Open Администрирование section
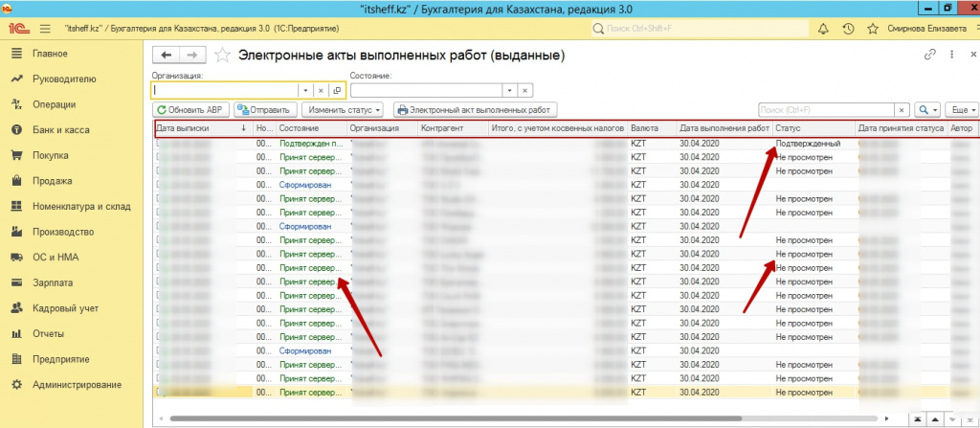Image resolution: width=980 pixels, height=428 pixels. pyautogui.click(x=77, y=385)
